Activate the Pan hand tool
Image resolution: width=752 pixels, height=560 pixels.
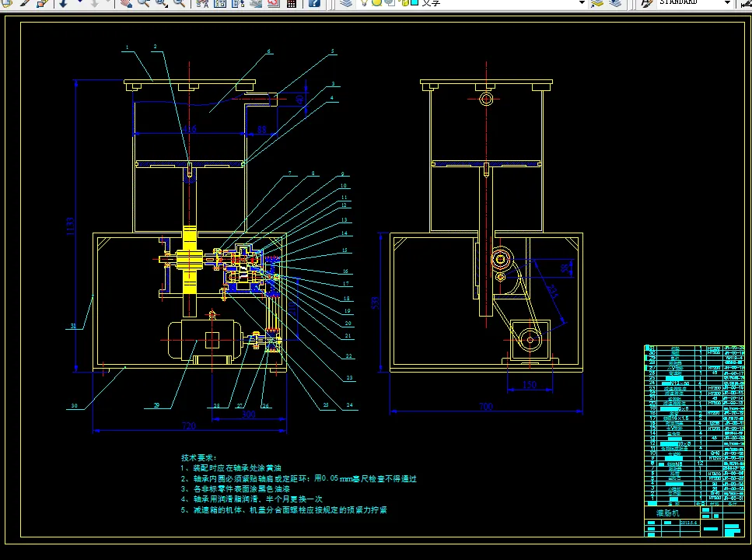point(126,3)
